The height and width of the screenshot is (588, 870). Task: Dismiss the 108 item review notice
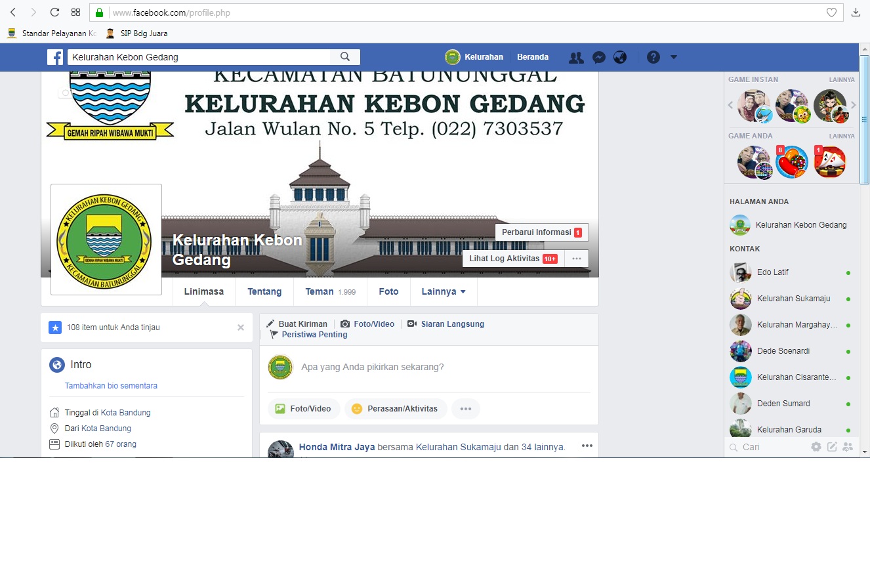(241, 327)
